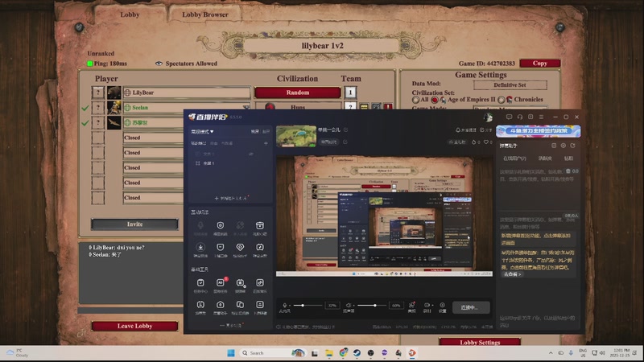Switch to the Lobby Browser tab
644x362 pixels.
pyautogui.click(x=205, y=14)
